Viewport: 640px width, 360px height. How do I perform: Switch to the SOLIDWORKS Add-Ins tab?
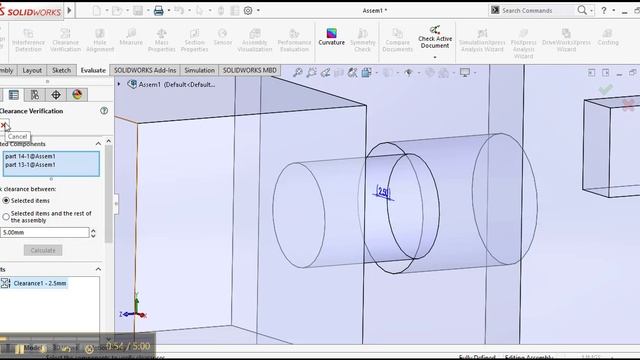click(145, 70)
